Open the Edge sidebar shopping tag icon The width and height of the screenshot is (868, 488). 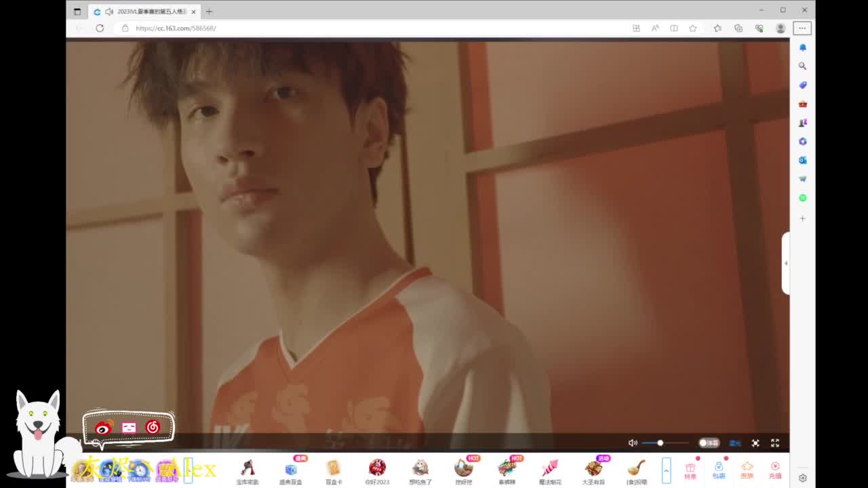coord(803,85)
